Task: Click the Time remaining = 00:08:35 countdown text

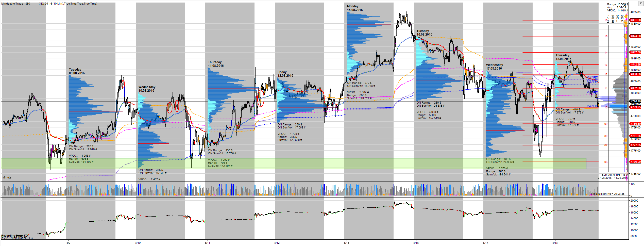Action: click(x=608, y=194)
